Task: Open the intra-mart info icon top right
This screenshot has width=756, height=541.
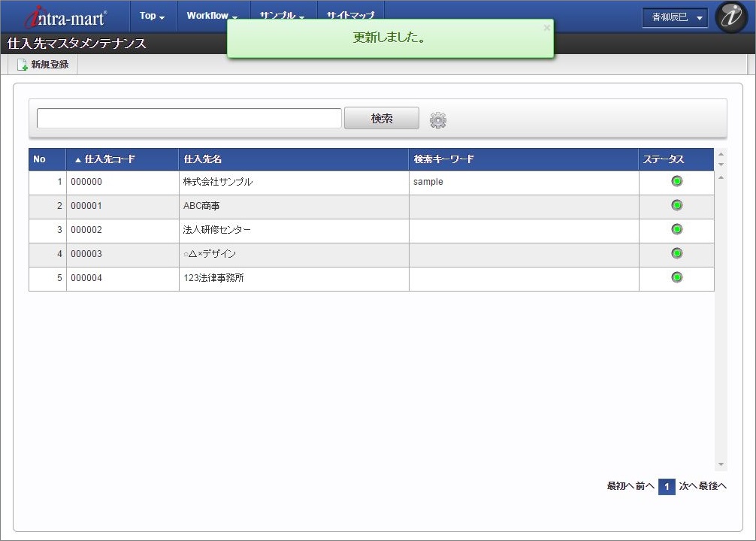Action: point(730,16)
